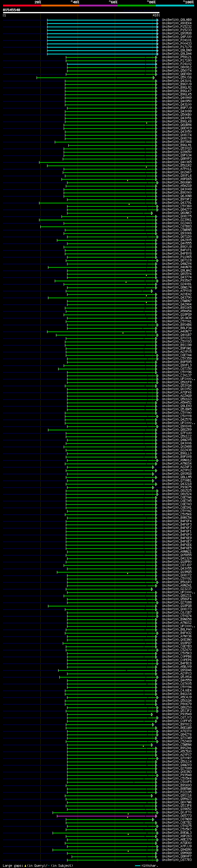The image size is (197, 868).
Task: Select the UniRef100_Q43791 label
Action: coord(177,203)
